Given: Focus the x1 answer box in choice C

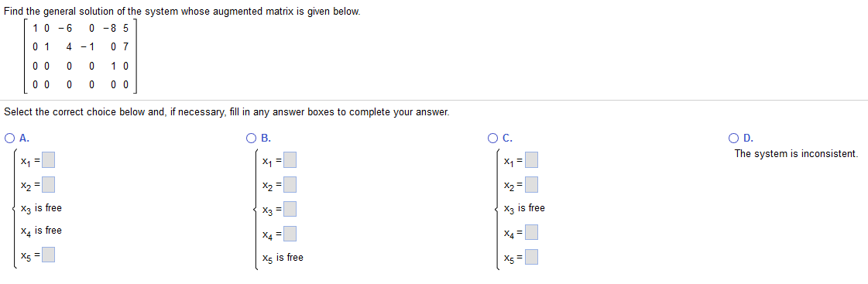Looking at the screenshot, I should coord(532,160).
